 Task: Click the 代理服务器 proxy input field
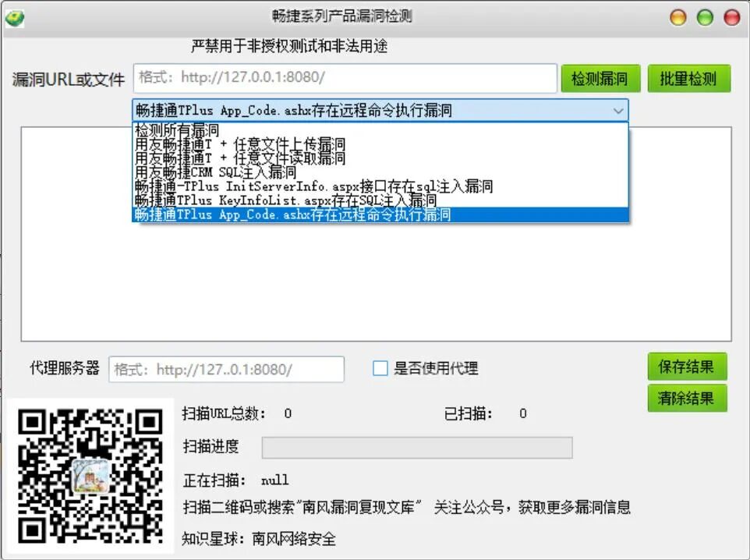(x=226, y=370)
